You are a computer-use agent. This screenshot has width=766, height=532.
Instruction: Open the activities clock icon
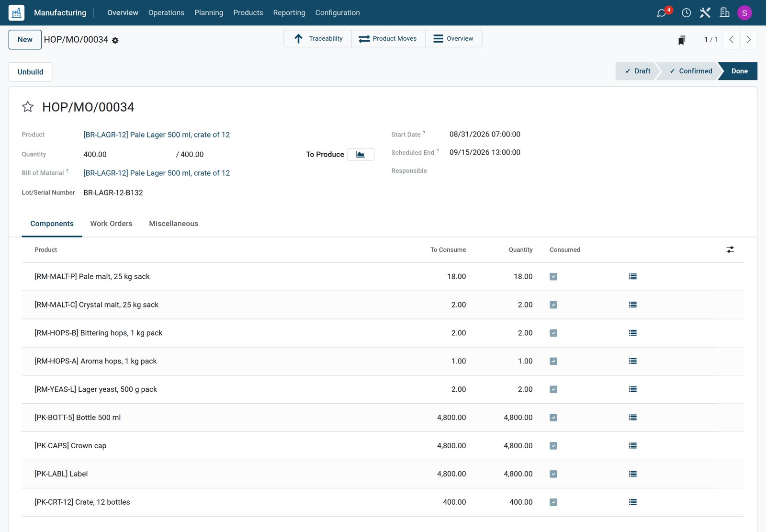[x=687, y=13]
